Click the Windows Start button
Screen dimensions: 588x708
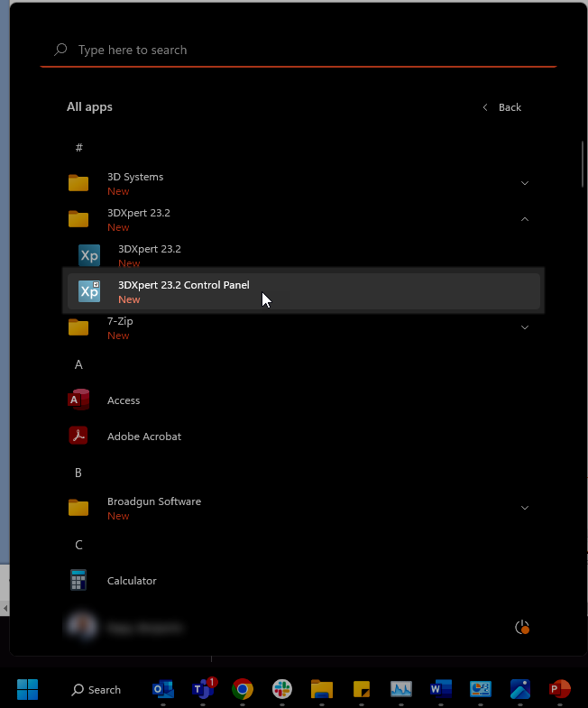27,690
